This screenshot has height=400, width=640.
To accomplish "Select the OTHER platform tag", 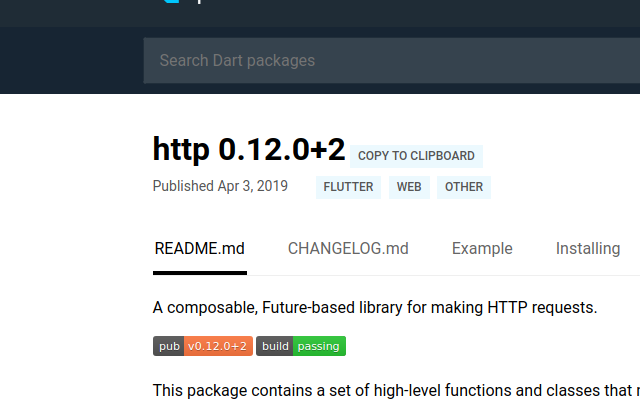I will (464, 187).
